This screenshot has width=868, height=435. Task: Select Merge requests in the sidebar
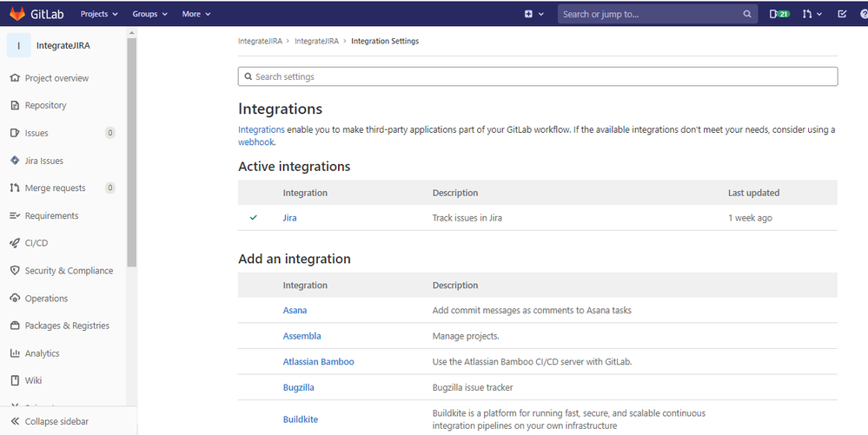coord(56,188)
